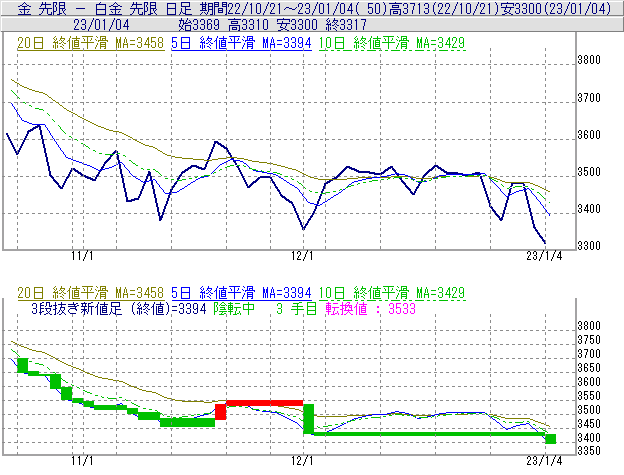Click the 3550 label on the lower chart axis
This screenshot has height=475, width=624.
click(x=589, y=395)
